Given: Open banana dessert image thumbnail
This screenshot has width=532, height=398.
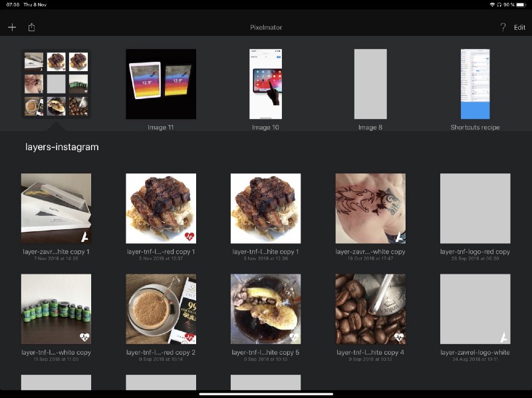Looking at the screenshot, I should click(x=265, y=309).
